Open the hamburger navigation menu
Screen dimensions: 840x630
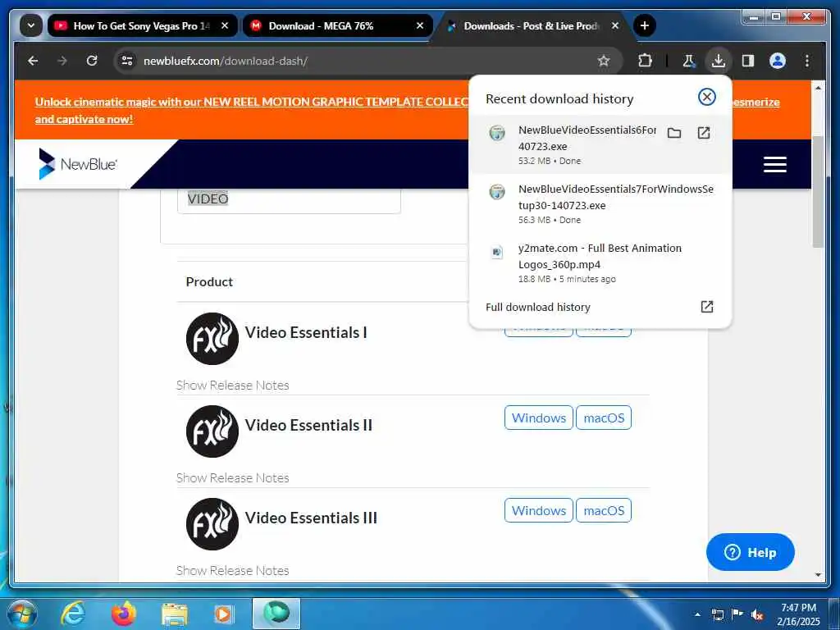(774, 164)
